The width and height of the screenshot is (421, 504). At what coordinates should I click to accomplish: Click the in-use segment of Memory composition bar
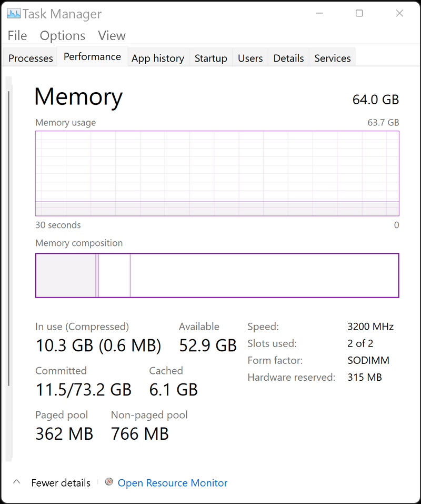coord(66,275)
